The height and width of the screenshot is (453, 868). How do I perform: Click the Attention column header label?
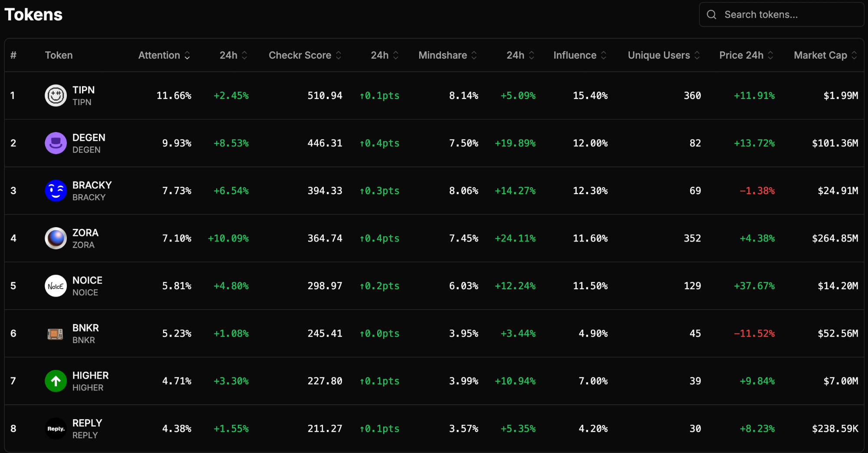click(159, 56)
